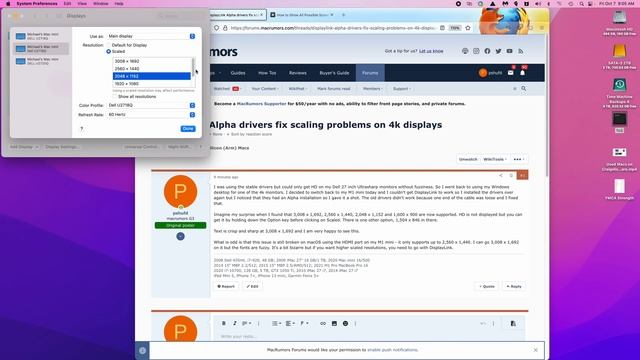Bookmark the first forum post
This screenshot has height=360, width=640.
point(511,176)
